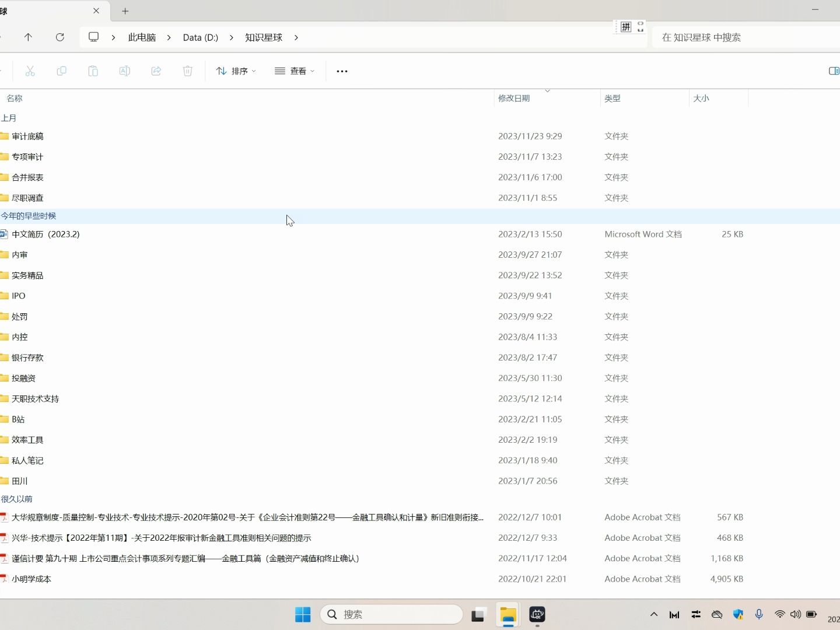This screenshot has width=840, height=630.
Task: Open Task View in the taskbar
Action: [478, 614]
